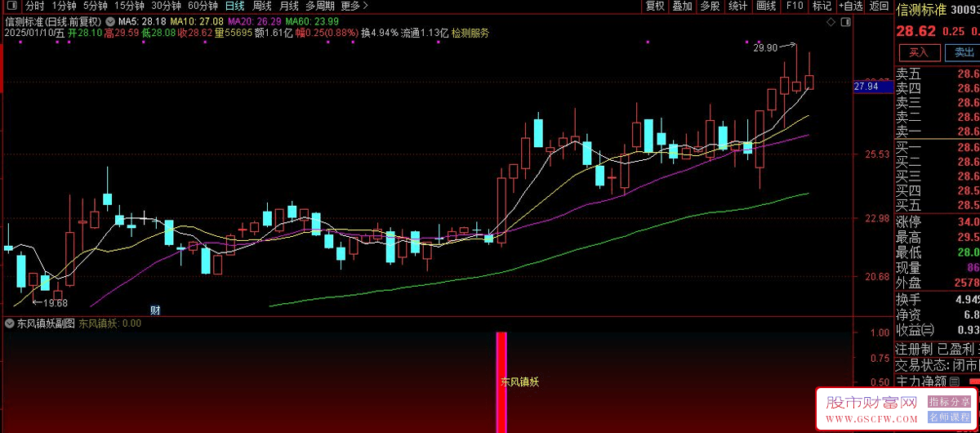Click the 最高 price row

click(938, 238)
